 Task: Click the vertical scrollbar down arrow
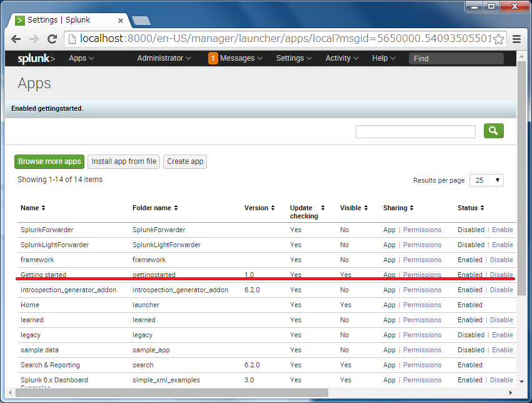(x=522, y=382)
